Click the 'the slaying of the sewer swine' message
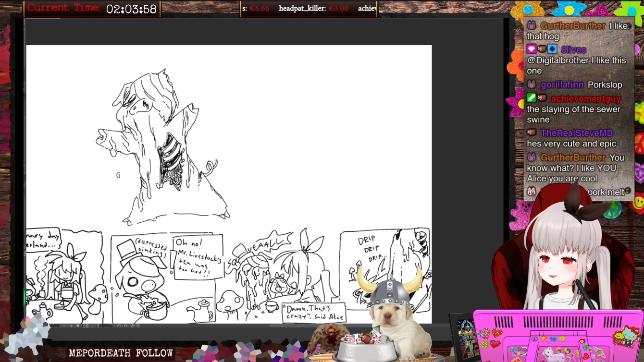The width and height of the screenshot is (644, 362). pyautogui.click(x=574, y=114)
